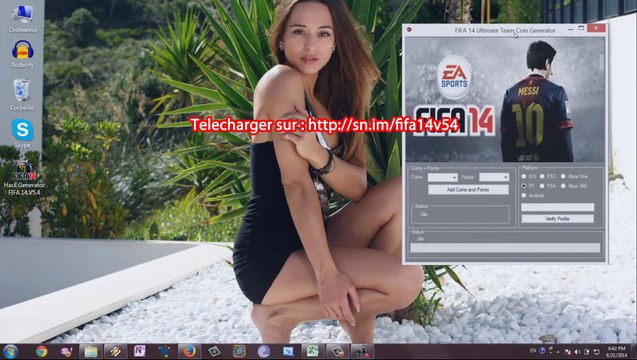Click the taskbar clock showing 6:42 PM

(x=616, y=351)
